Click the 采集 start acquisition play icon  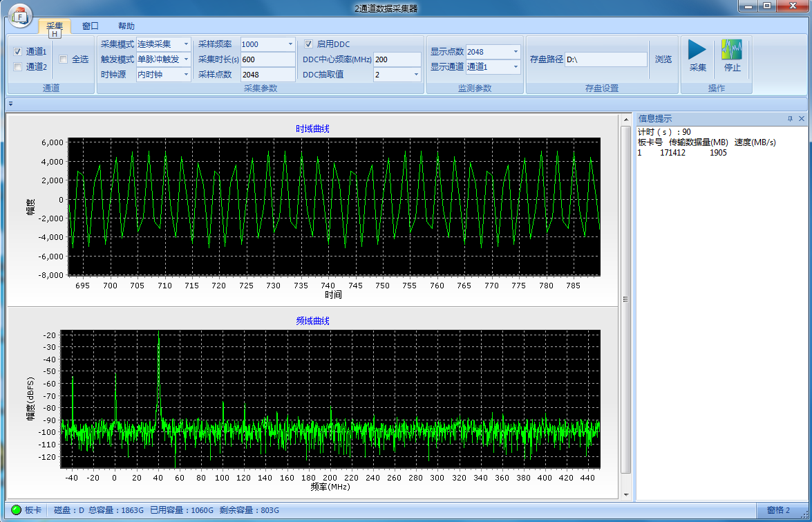(x=697, y=50)
